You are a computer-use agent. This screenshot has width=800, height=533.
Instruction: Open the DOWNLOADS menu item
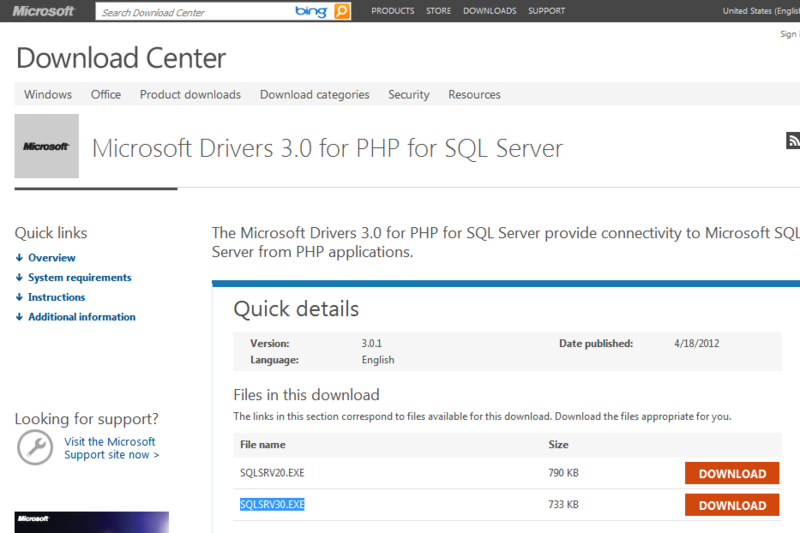(x=489, y=11)
